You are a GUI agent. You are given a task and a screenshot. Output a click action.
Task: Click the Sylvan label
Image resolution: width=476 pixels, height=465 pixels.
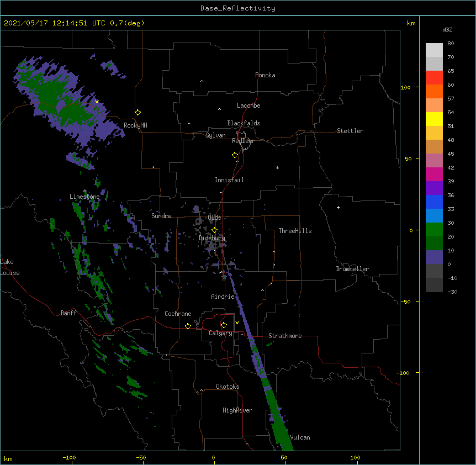(215, 135)
